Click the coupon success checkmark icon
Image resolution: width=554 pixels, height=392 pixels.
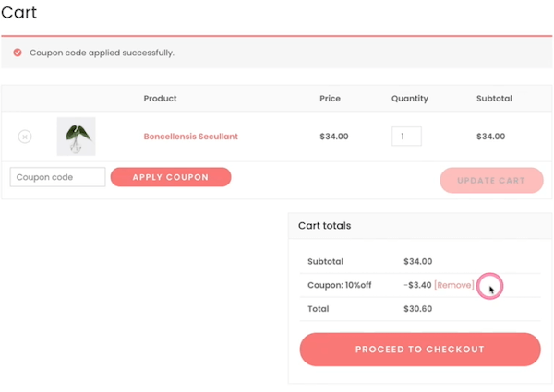[18, 53]
